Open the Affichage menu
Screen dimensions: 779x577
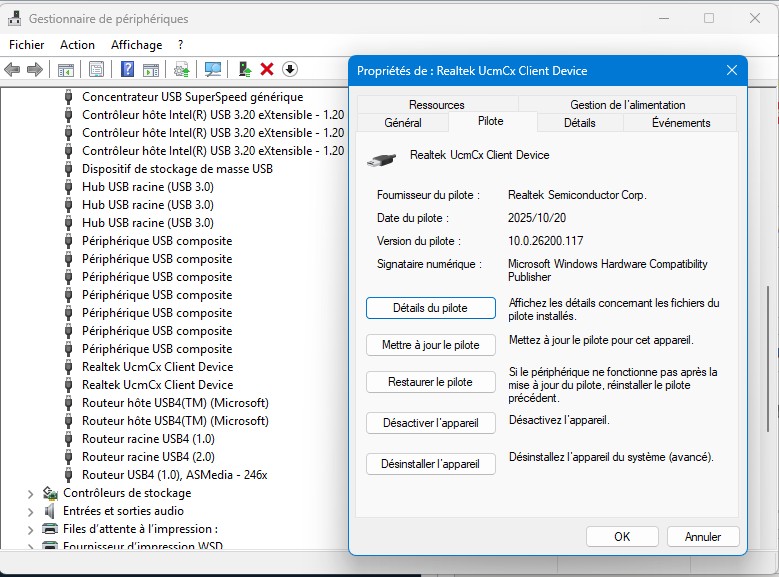pyautogui.click(x=136, y=45)
